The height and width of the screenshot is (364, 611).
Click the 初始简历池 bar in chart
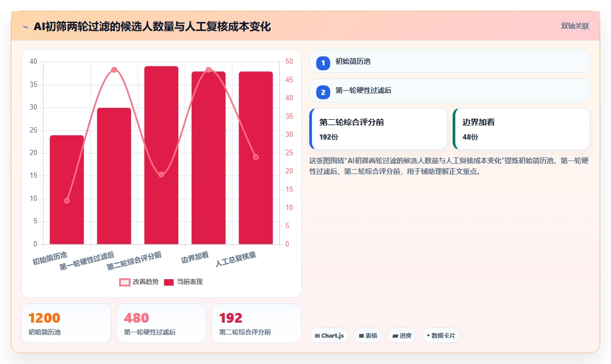pos(67,190)
